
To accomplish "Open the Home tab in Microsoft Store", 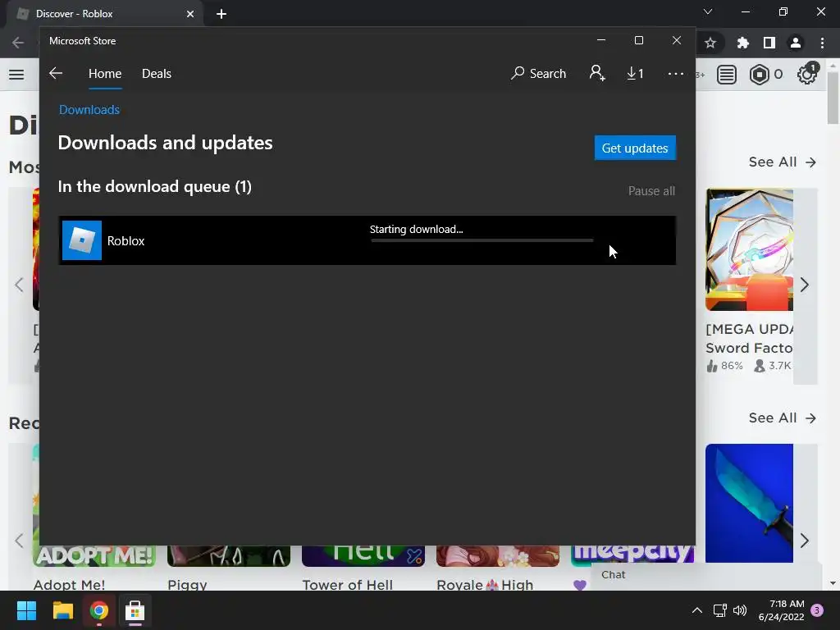I will [x=105, y=73].
